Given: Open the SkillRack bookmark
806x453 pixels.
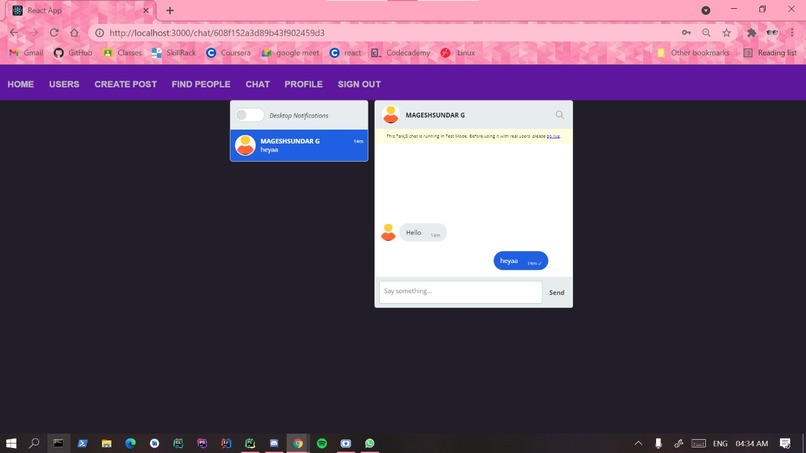Looking at the screenshot, I should coord(174,53).
